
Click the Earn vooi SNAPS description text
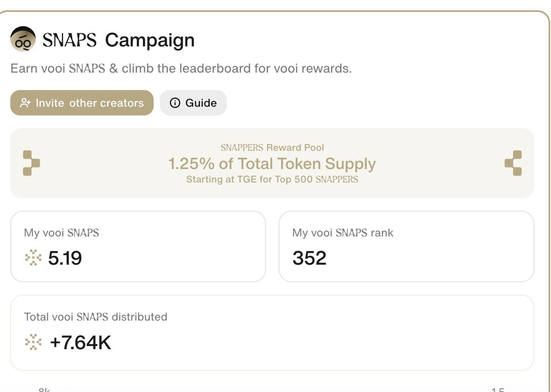point(181,69)
